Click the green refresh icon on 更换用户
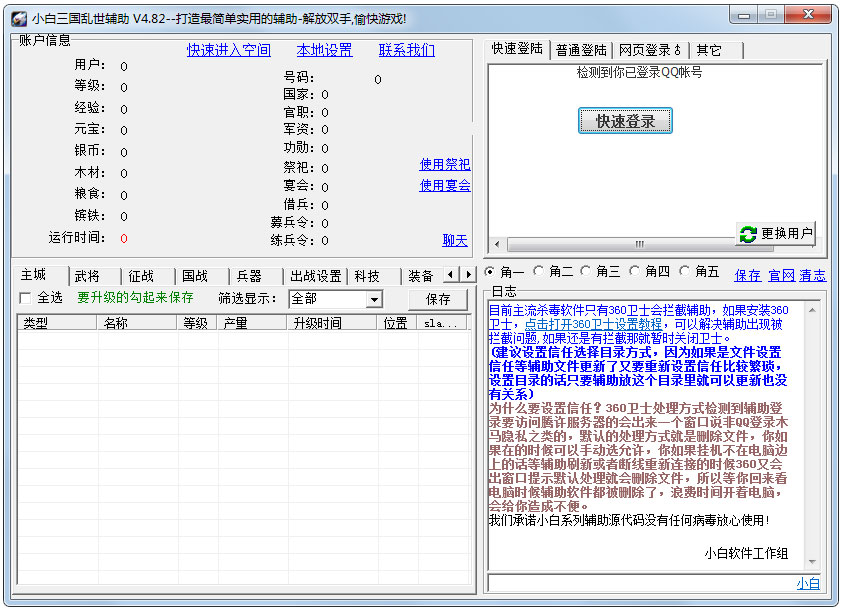 pos(748,234)
